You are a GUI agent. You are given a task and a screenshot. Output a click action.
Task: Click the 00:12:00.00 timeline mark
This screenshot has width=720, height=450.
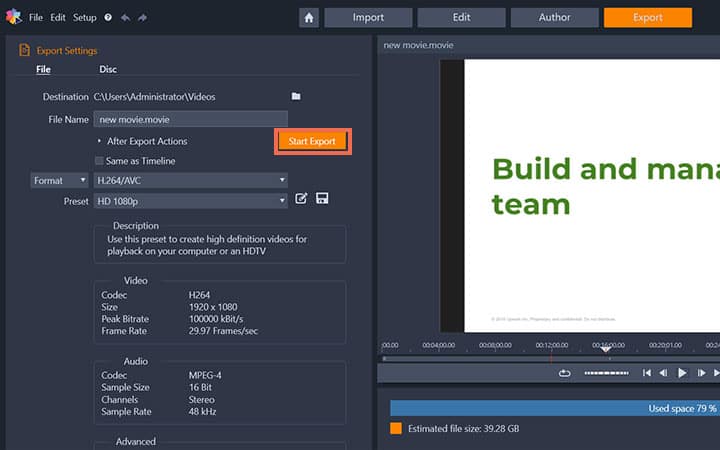(551, 345)
